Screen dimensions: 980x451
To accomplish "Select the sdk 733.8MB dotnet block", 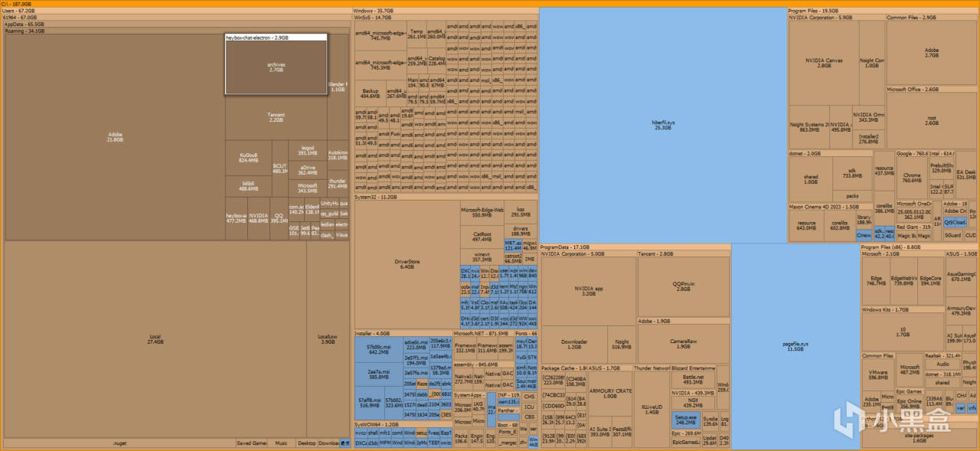I will (852, 174).
